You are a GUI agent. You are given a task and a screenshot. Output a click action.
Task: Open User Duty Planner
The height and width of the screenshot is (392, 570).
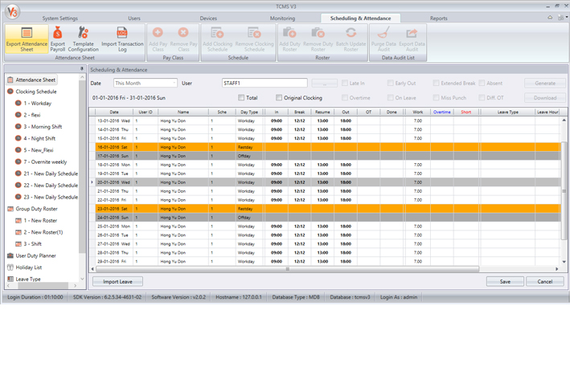[31, 255]
